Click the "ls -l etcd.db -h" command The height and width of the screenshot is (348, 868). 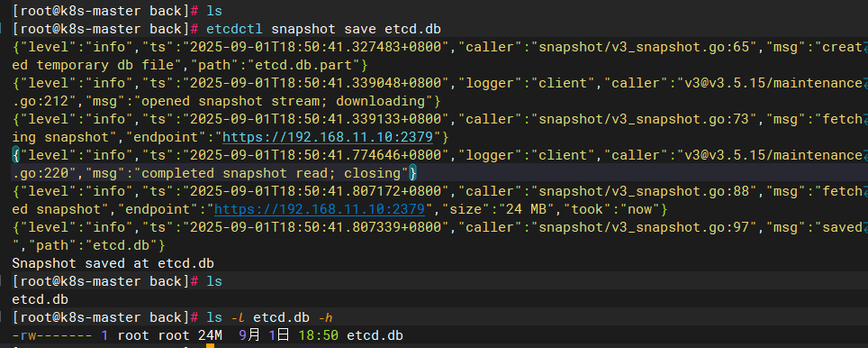pyautogui.click(x=269, y=317)
